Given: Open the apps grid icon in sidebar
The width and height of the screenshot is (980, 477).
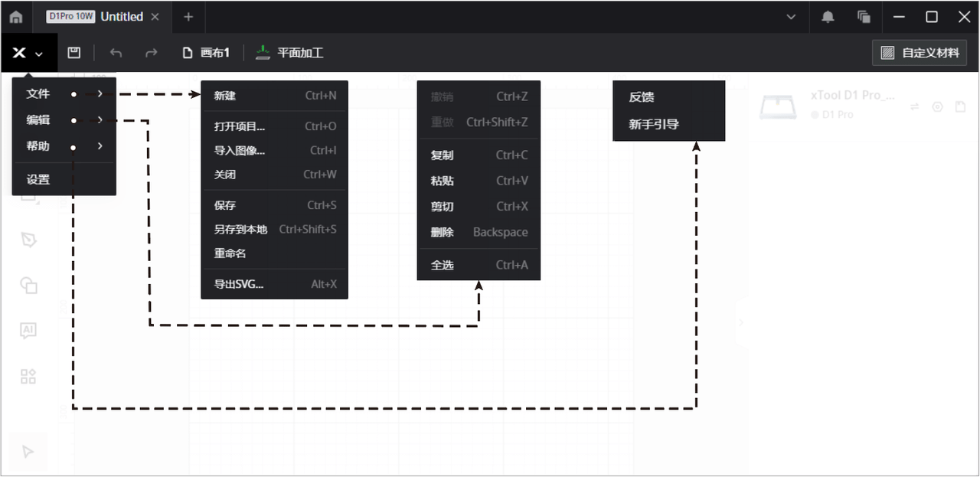Looking at the screenshot, I should point(28,376).
